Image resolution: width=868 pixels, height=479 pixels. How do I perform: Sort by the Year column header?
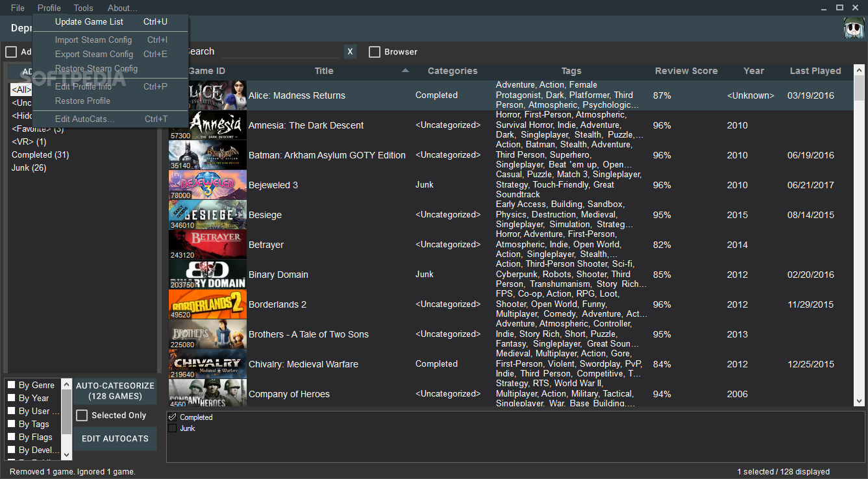point(754,71)
